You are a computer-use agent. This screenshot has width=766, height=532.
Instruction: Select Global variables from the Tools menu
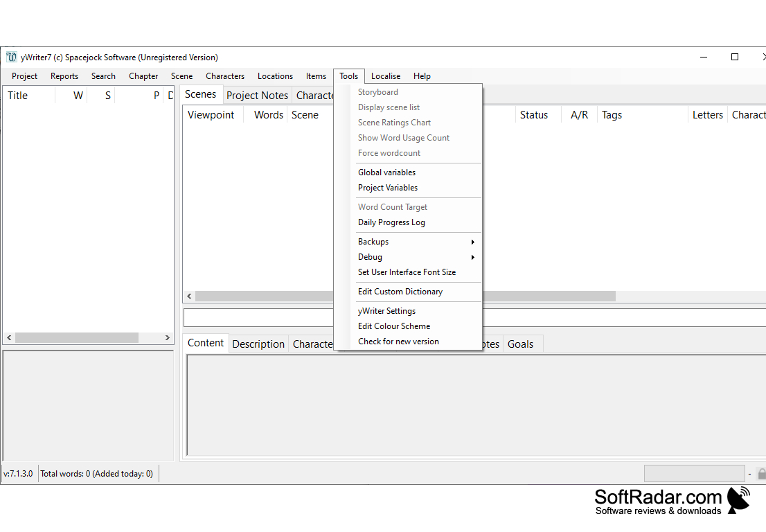386,172
